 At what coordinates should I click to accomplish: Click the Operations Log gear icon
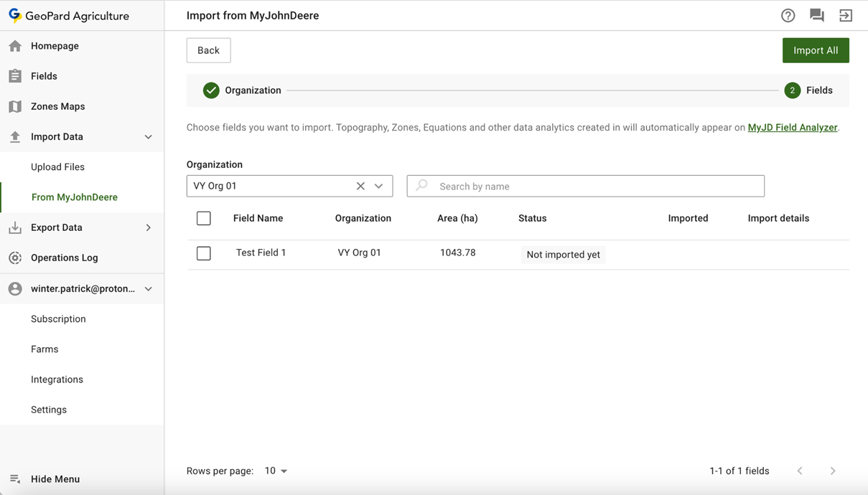click(x=15, y=258)
